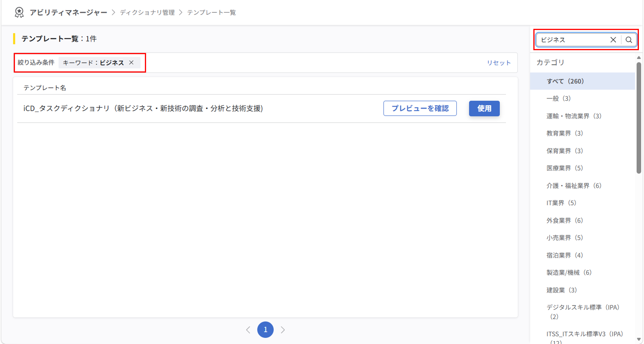Click scrollbar down arrow in category panel
This screenshot has height=344, width=644.
(x=639, y=339)
